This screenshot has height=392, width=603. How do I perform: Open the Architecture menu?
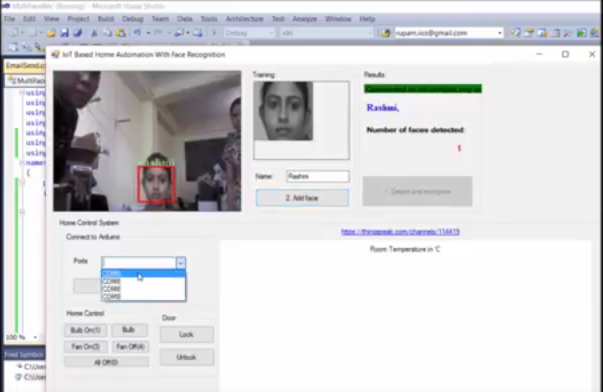(x=244, y=19)
